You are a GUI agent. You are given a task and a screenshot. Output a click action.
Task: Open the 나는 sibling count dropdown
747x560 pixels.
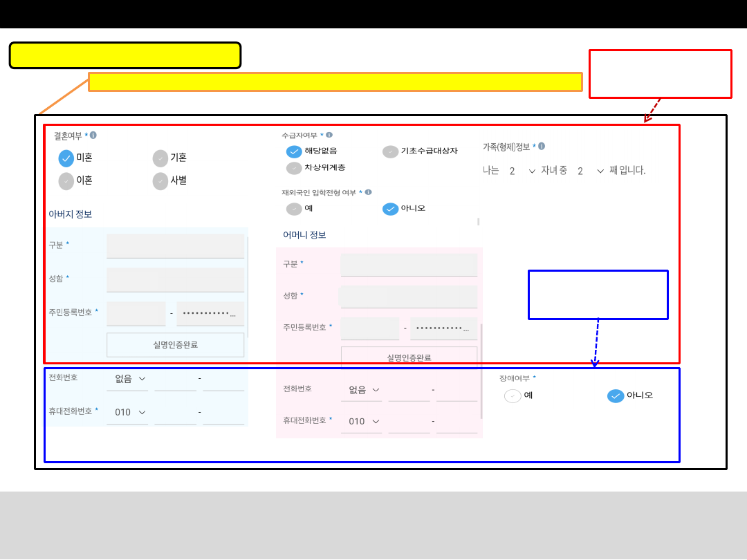522,171
